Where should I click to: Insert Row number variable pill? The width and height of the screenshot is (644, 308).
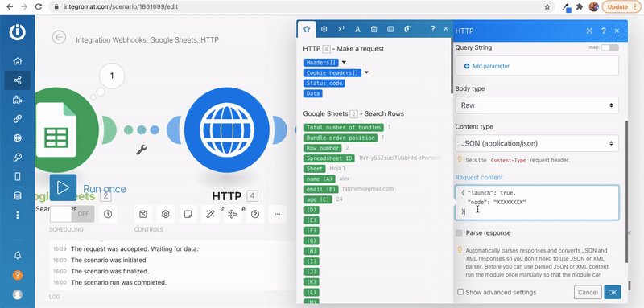pos(323,148)
